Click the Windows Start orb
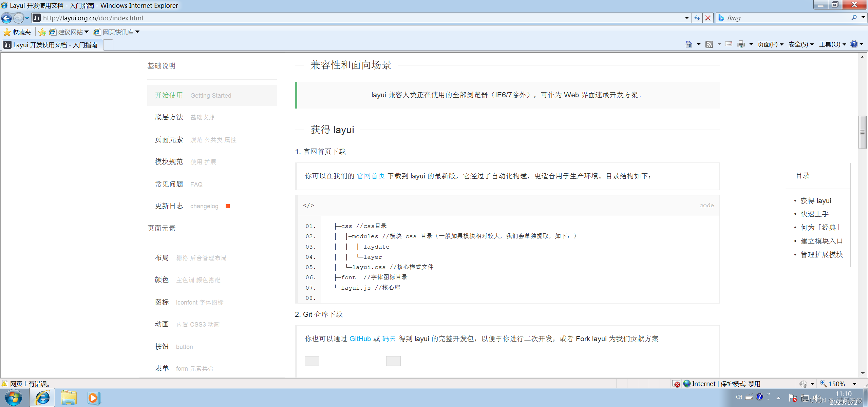 click(x=14, y=398)
